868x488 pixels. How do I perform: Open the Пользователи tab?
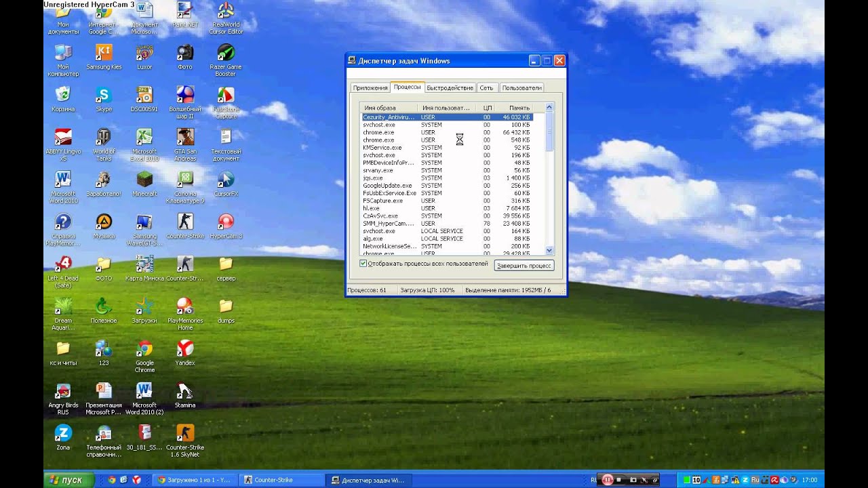click(x=521, y=87)
